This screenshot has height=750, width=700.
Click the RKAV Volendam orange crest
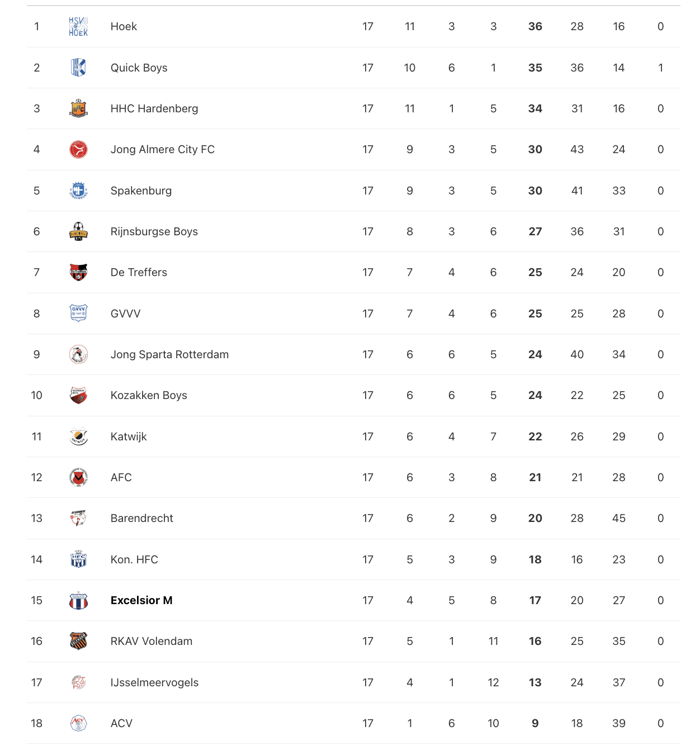click(78, 641)
